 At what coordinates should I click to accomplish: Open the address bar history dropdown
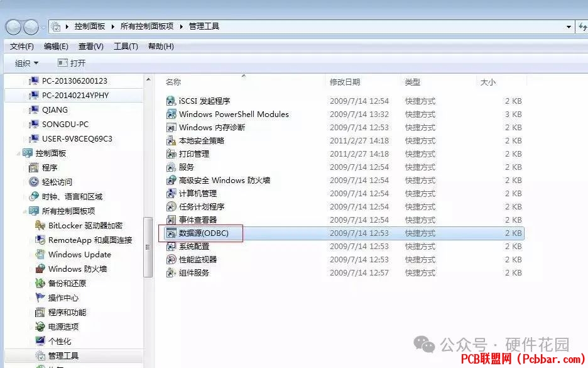pyautogui.click(x=569, y=26)
